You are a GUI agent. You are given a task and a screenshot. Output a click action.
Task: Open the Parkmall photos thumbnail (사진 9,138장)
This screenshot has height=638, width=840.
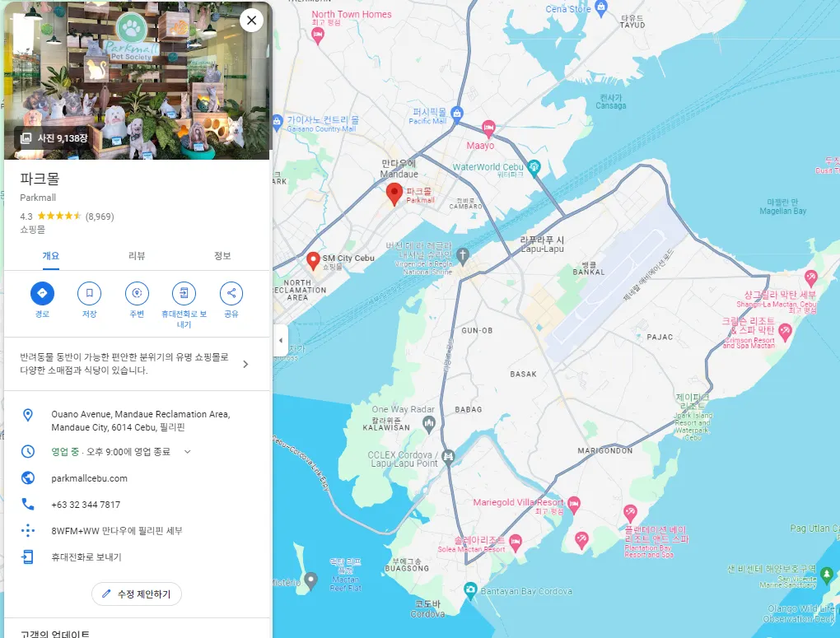click(x=54, y=138)
